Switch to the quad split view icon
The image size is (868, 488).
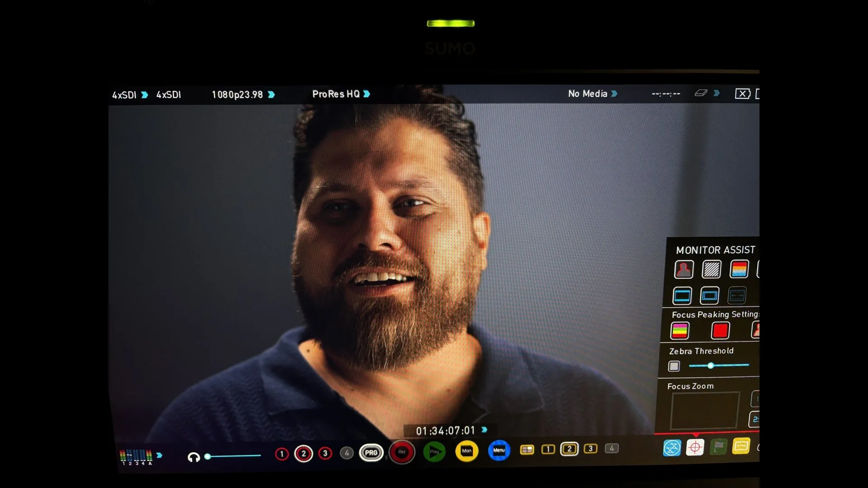[x=527, y=450]
